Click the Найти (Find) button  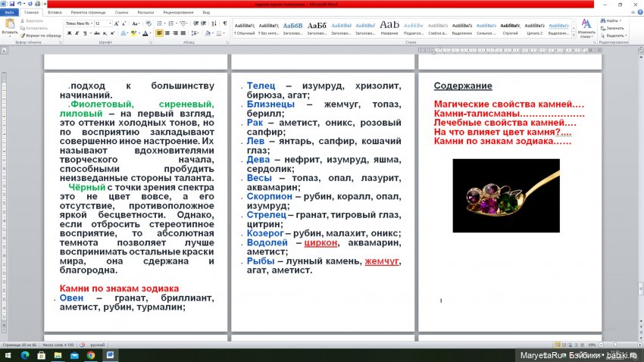(612, 20)
